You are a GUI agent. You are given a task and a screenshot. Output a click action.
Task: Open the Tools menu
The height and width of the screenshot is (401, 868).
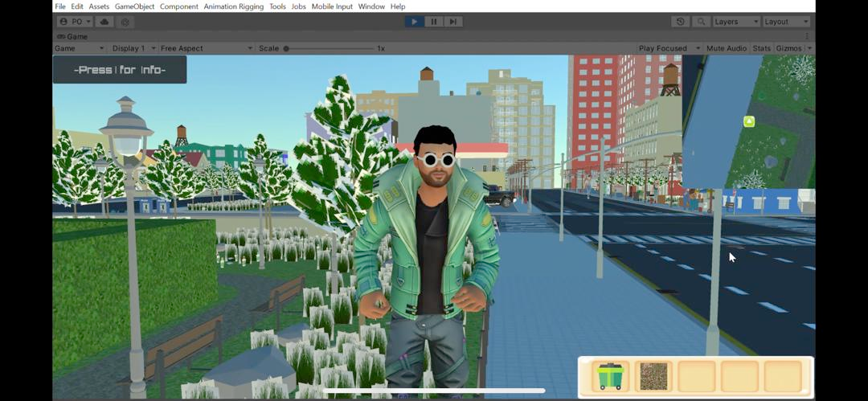(x=277, y=6)
